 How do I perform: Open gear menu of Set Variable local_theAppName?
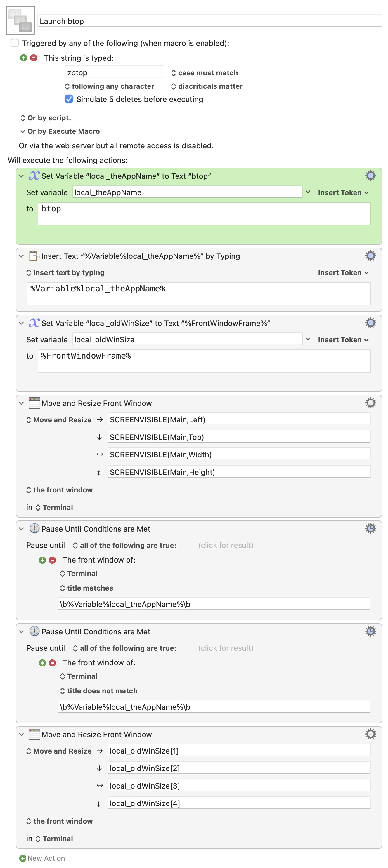point(370,176)
